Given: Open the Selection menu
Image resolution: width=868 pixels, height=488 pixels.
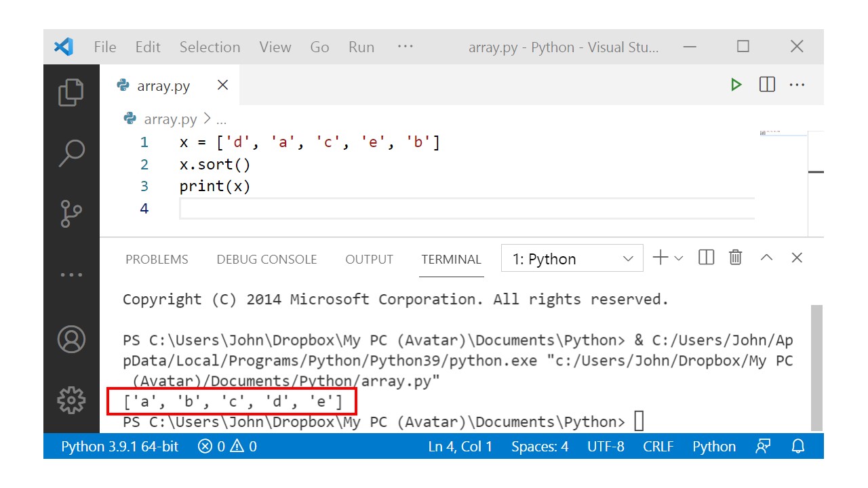Looking at the screenshot, I should pos(210,47).
